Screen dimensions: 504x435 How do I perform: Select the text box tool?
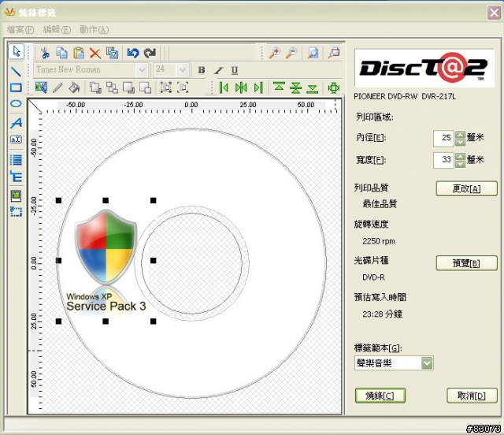[16, 139]
